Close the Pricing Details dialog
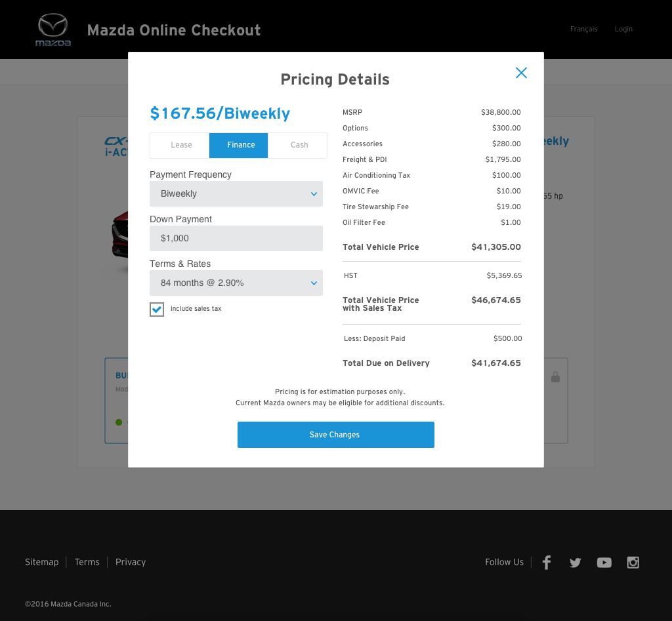 click(x=521, y=73)
